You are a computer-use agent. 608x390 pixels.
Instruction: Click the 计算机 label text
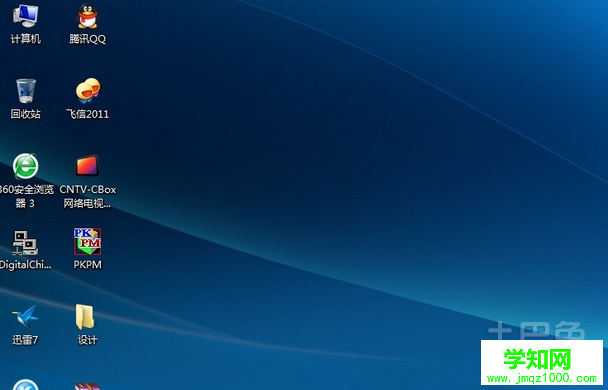tap(26, 39)
